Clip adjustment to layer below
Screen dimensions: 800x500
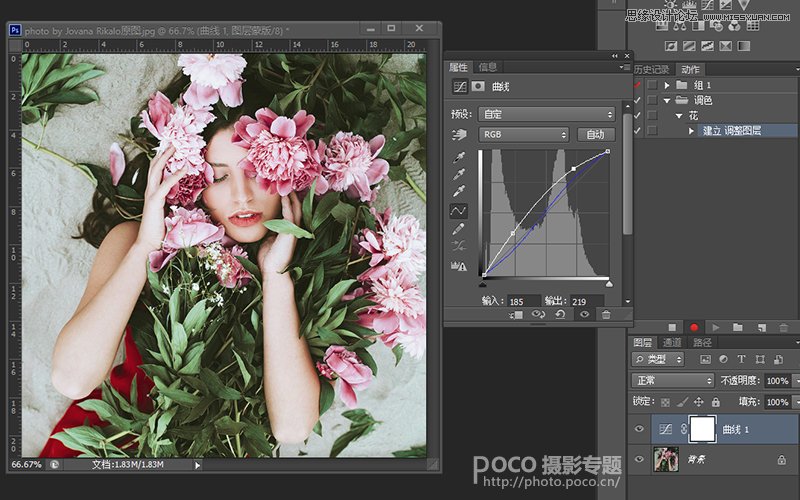click(x=516, y=315)
